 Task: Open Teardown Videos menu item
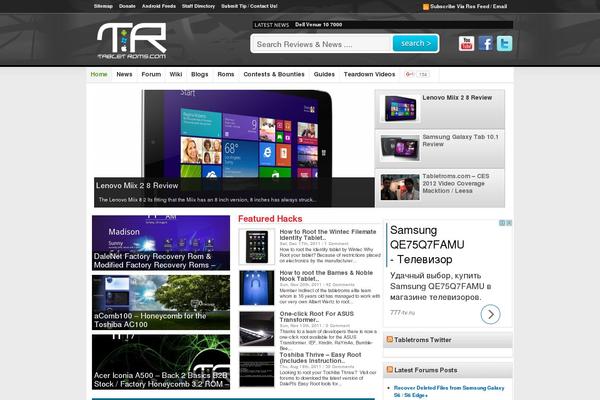[x=369, y=74]
